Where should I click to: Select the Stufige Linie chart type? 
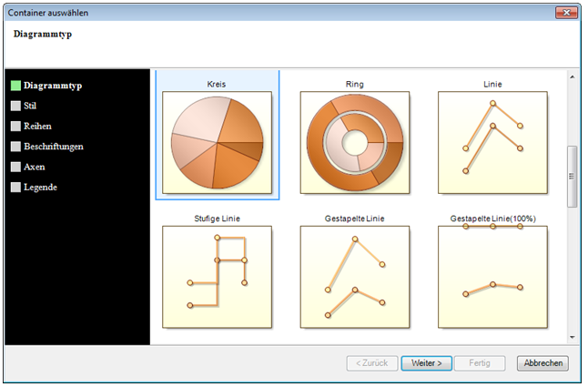[217, 276]
